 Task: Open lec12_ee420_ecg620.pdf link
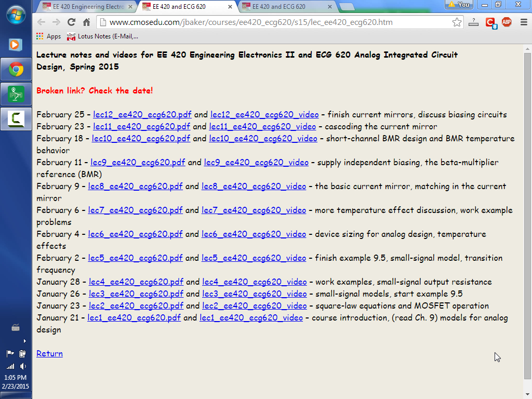142,115
